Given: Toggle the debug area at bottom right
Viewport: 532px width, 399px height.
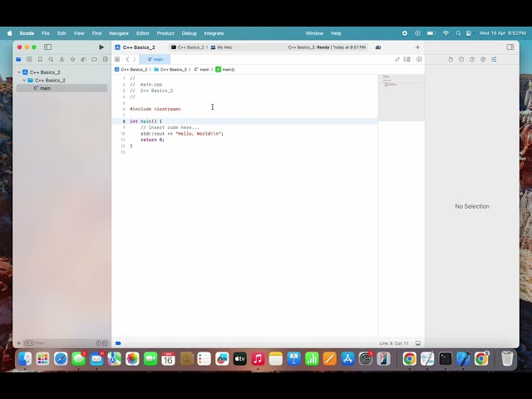Looking at the screenshot, I should (418, 343).
